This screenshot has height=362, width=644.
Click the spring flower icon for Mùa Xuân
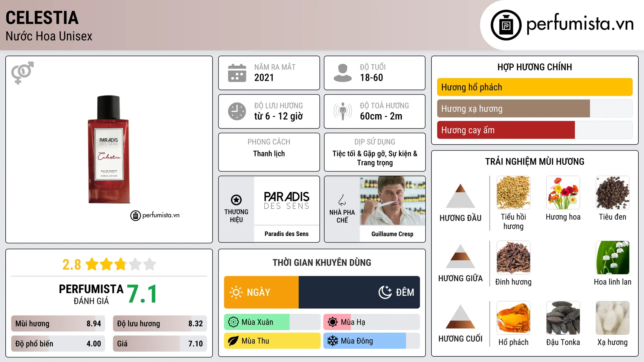click(233, 322)
